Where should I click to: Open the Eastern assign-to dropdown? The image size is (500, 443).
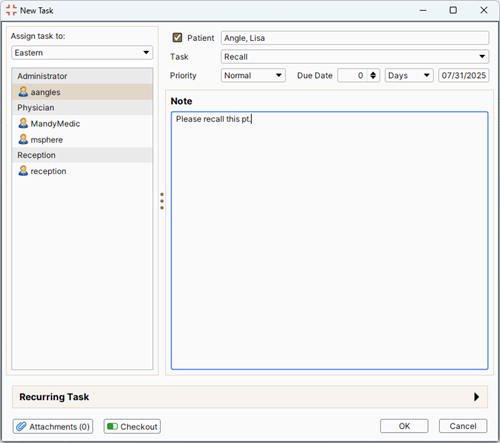click(x=82, y=53)
